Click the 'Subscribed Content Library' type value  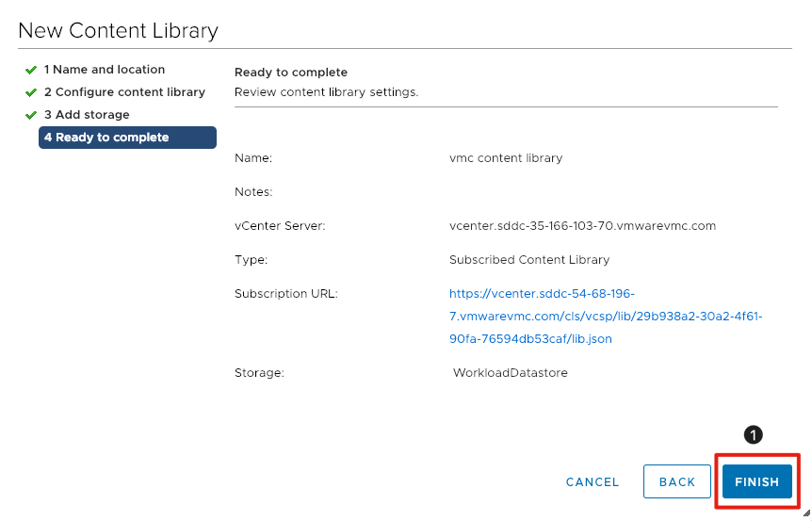529,260
